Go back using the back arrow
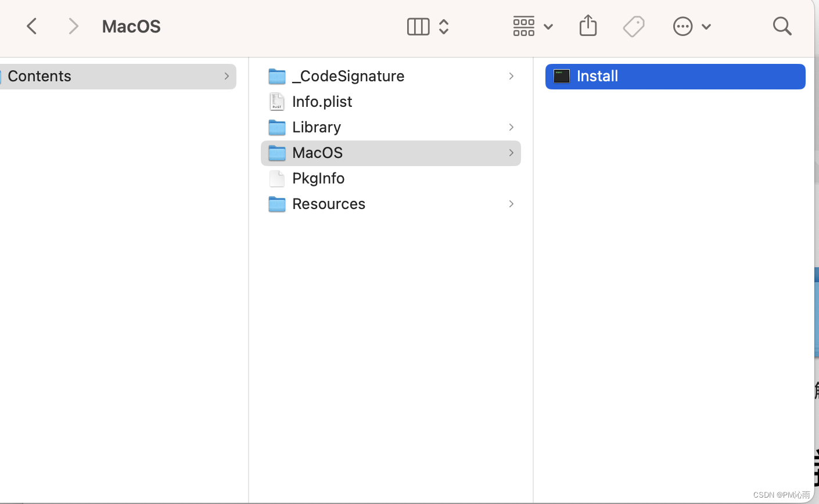Screen dimensions: 819x504 click(x=32, y=26)
